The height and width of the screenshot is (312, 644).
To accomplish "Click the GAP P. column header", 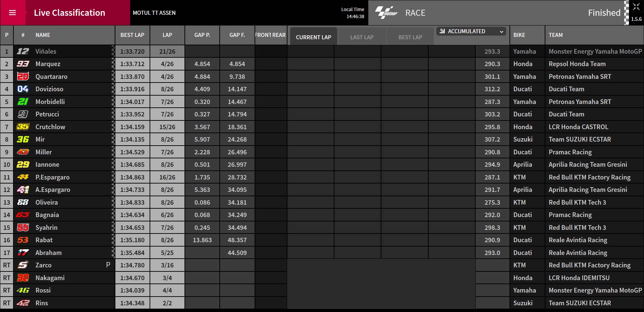I will (x=202, y=35).
